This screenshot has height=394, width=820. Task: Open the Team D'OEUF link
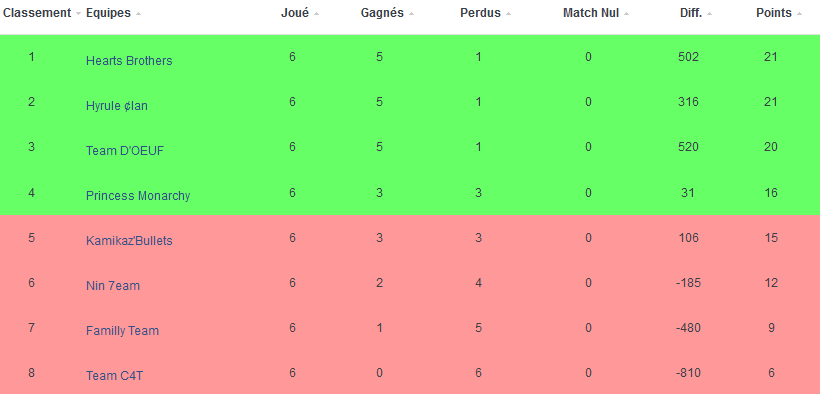[125, 151]
